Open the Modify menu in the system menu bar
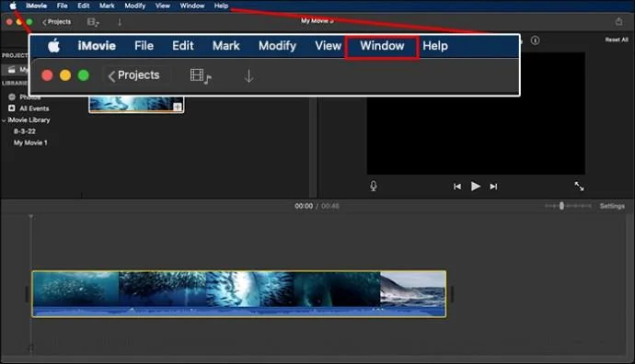The image size is (635, 364). 135,6
